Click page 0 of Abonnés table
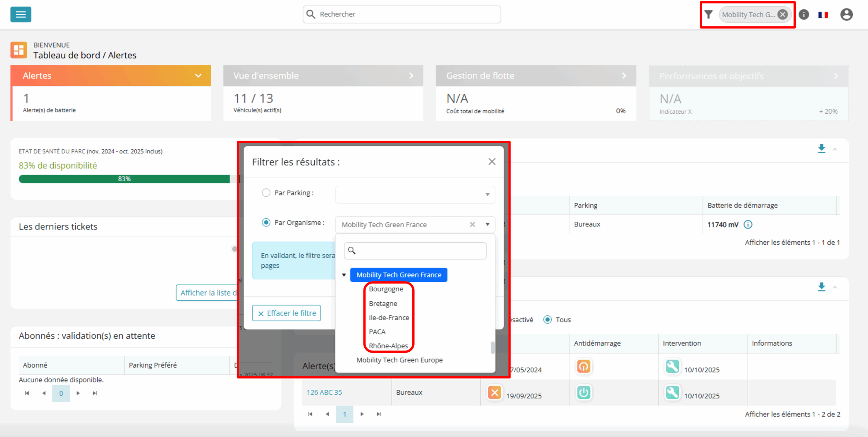This screenshot has height=437, width=868. pos(61,393)
